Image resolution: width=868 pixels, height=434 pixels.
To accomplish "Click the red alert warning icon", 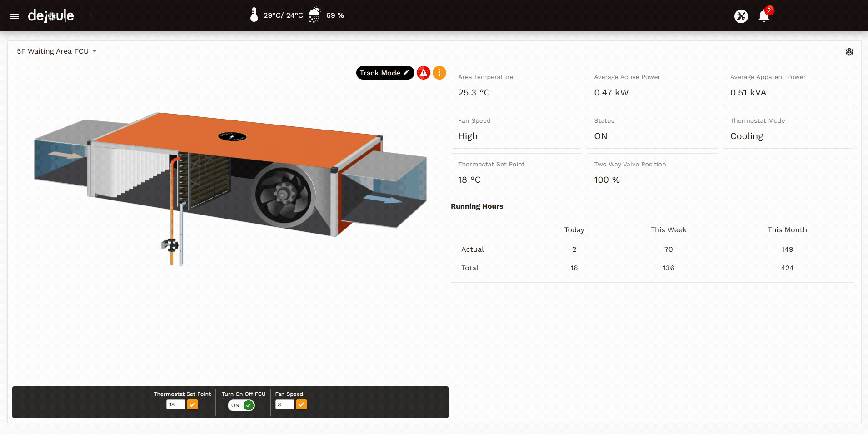I will [424, 73].
